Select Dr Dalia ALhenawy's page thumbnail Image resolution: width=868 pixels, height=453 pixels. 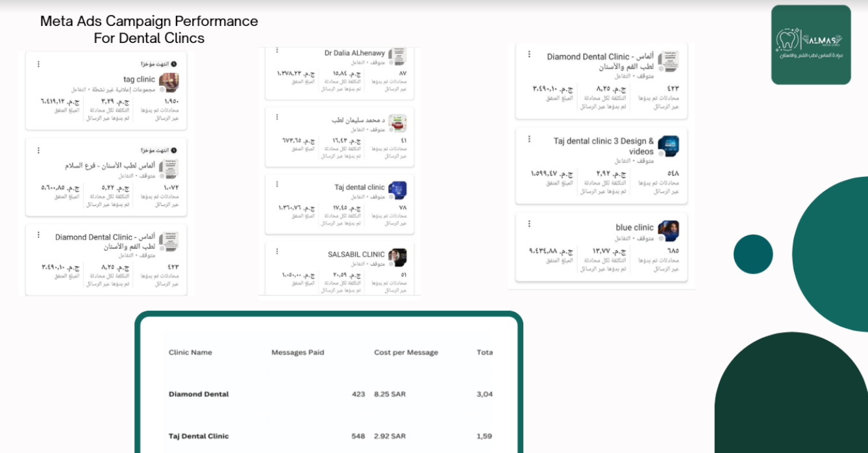397,56
